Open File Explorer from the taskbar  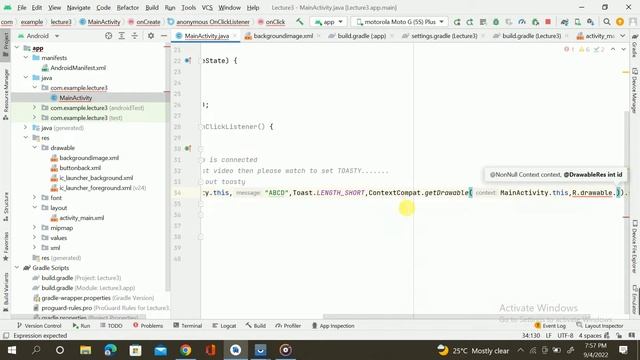(85, 350)
